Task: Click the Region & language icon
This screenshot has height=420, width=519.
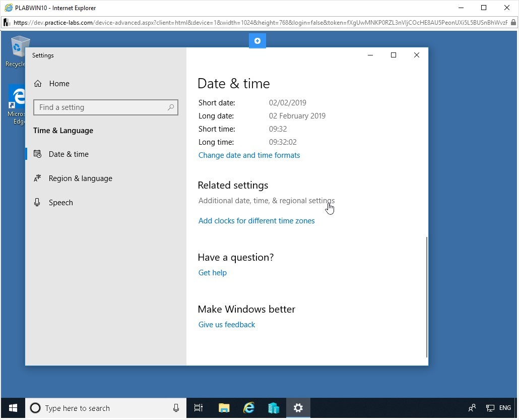Action: point(37,178)
